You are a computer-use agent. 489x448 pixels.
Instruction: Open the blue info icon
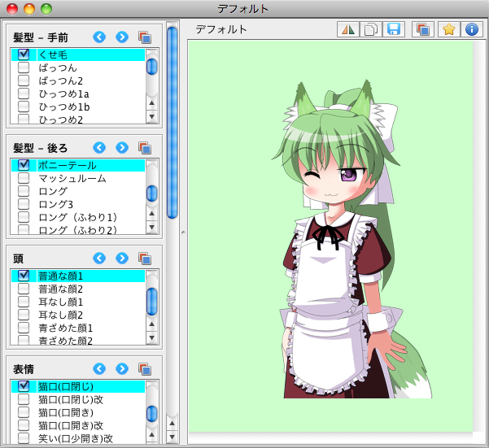(x=471, y=29)
